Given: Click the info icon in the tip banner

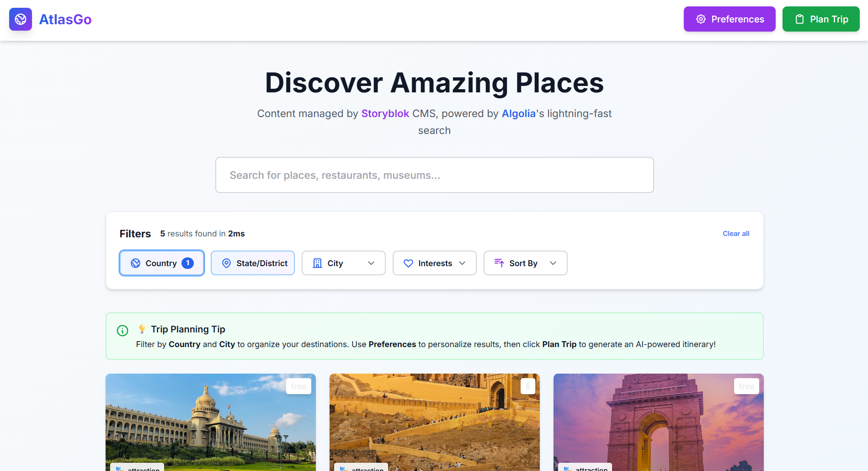Looking at the screenshot, I should coord(122,330).
